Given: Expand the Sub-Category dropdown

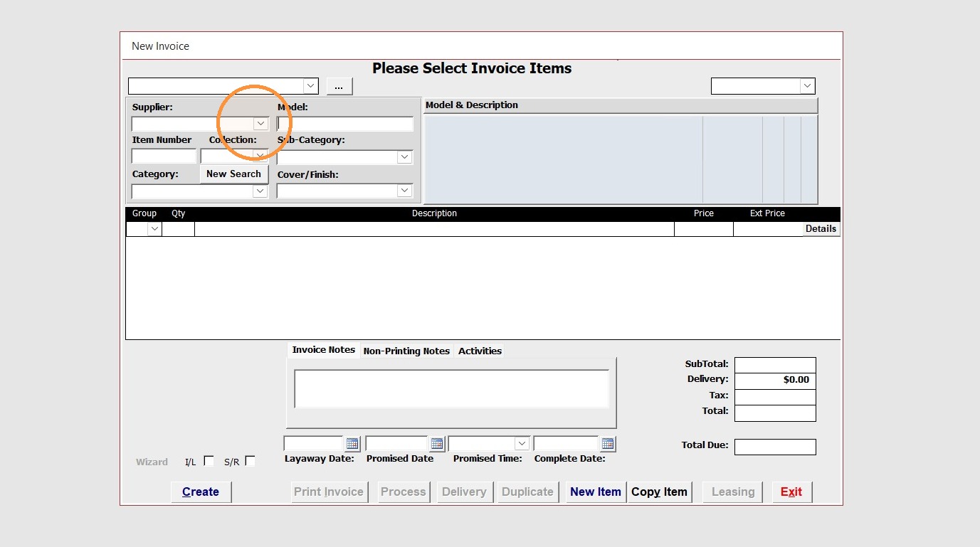Looking at the screenshot, I should click(405, 157).
